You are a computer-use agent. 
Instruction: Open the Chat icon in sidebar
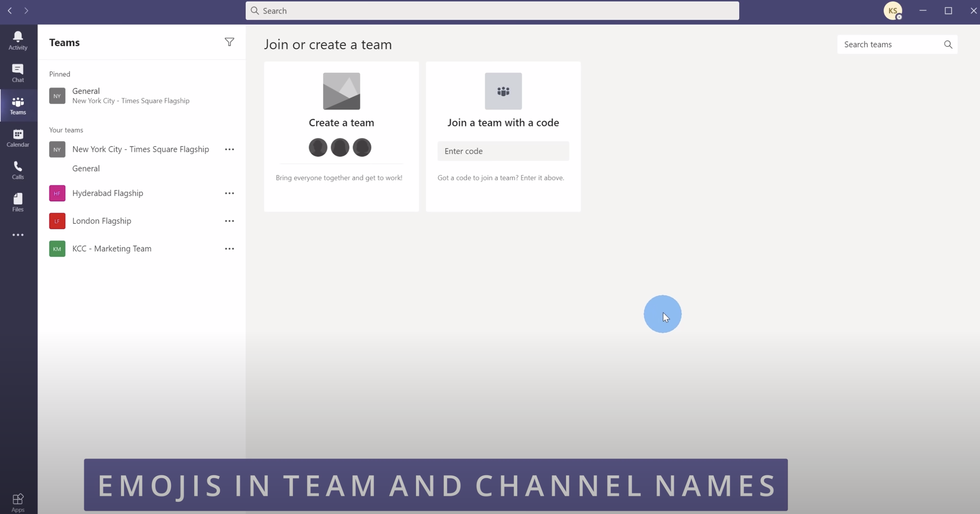[x=18, y=72]
